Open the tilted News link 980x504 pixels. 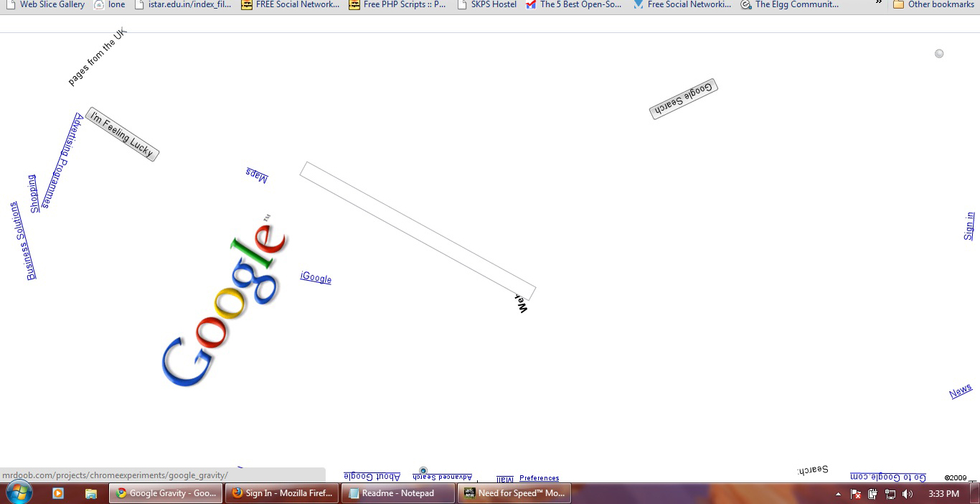tap(961, 391)
